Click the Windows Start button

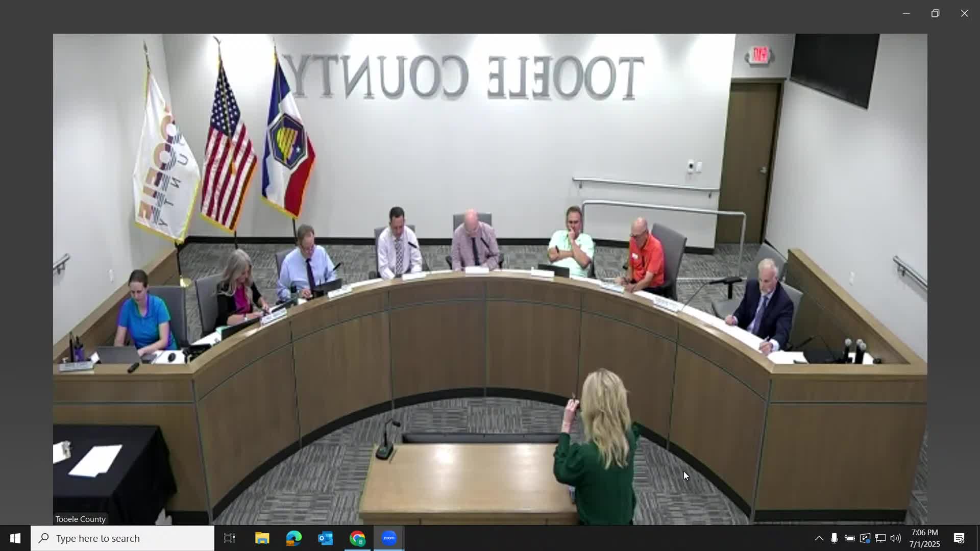[15, 538]
